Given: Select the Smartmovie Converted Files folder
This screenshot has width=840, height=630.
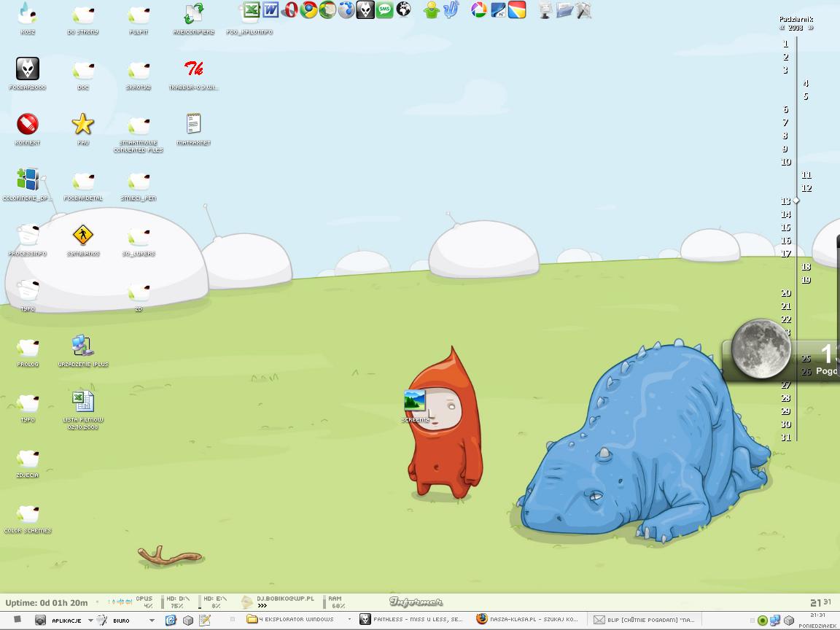Looking at the screenshot, I should coord(139,133).
